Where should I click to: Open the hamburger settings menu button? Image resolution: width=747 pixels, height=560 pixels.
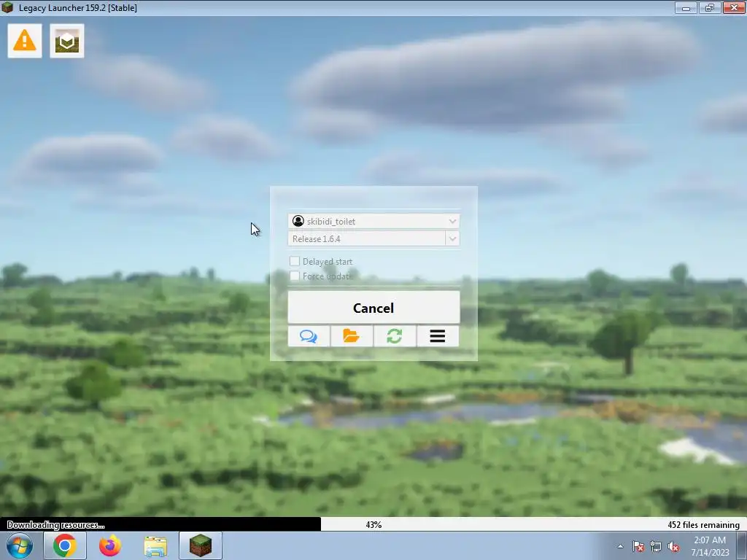point(438,336)
